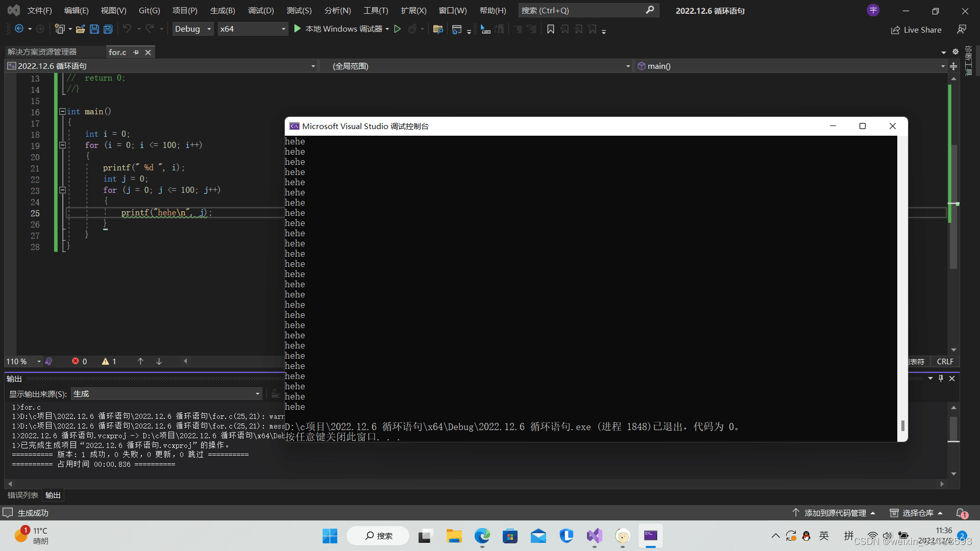The height and width of the screenshot is (551, 980).
Task: Open the 工具(T) menu
Action: pos(376,10)
